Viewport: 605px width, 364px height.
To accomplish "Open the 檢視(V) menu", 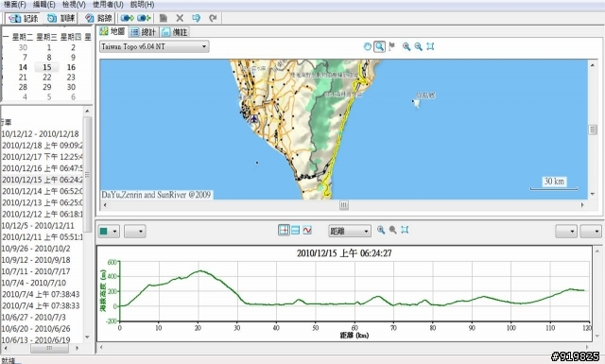I will pyautogui.click(x=74, y=5).
